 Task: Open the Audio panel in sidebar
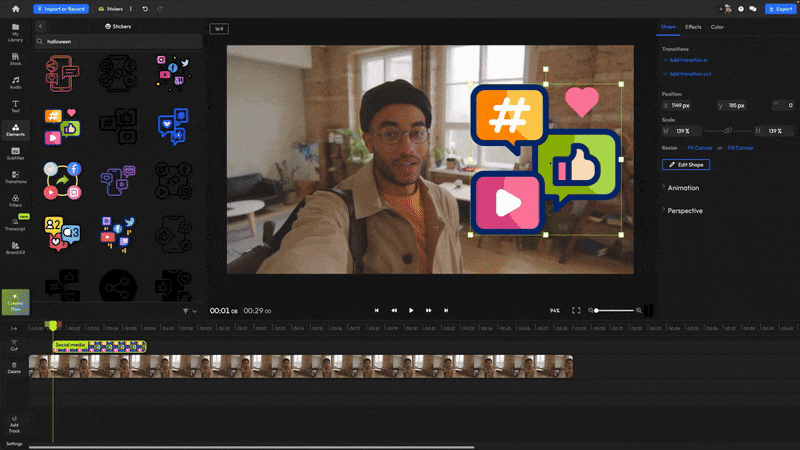tap(15, 82)
